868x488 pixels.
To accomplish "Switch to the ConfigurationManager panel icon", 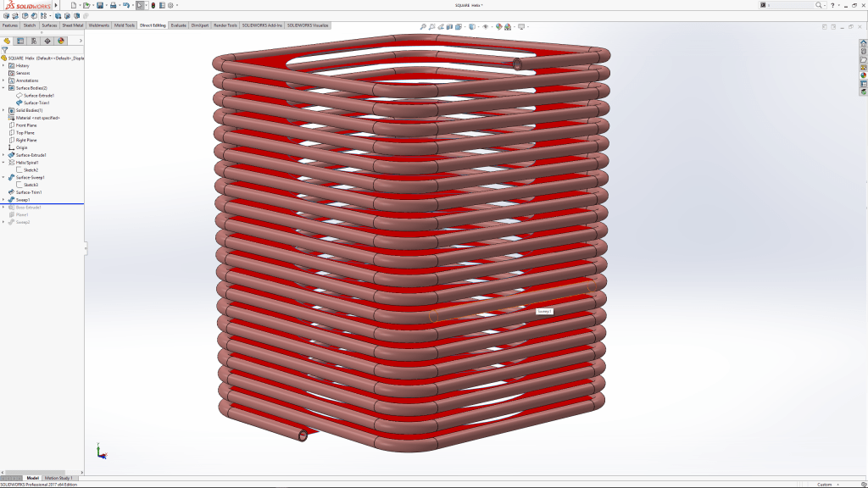I will click(35, 41).
